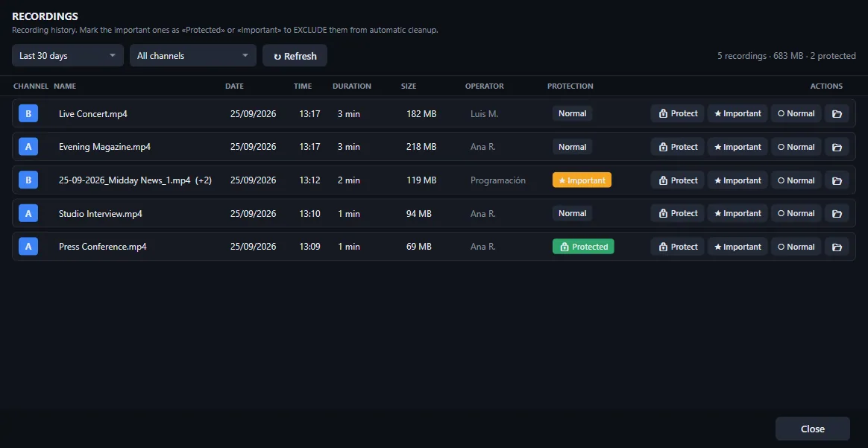Click the Name column header
Viewport: 868px width, 448px height.
(x=65, y=86)
